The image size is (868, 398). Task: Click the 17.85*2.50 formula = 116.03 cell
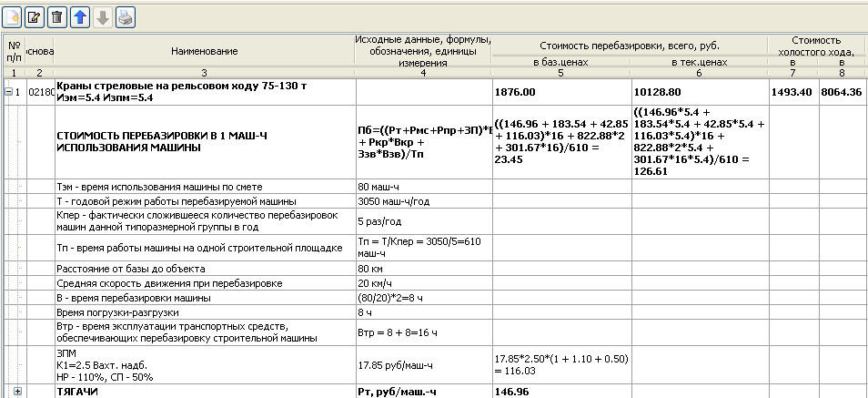tap(562, 364)
